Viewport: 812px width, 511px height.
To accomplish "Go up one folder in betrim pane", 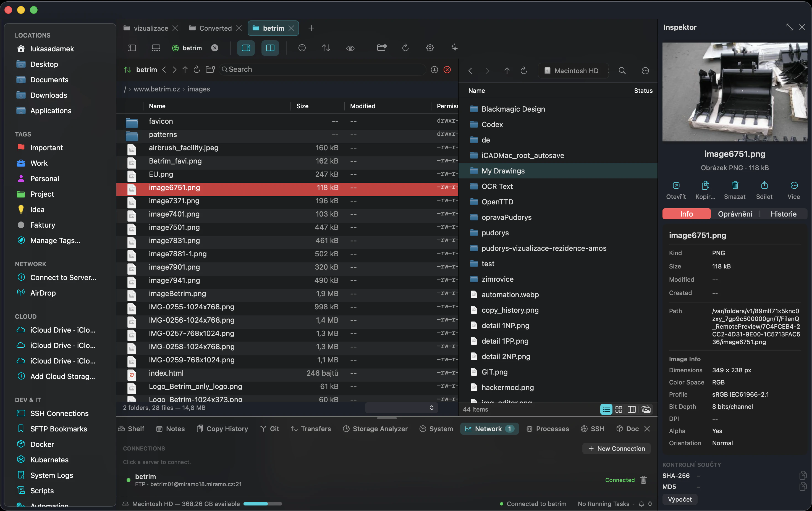I will point(185,69).
